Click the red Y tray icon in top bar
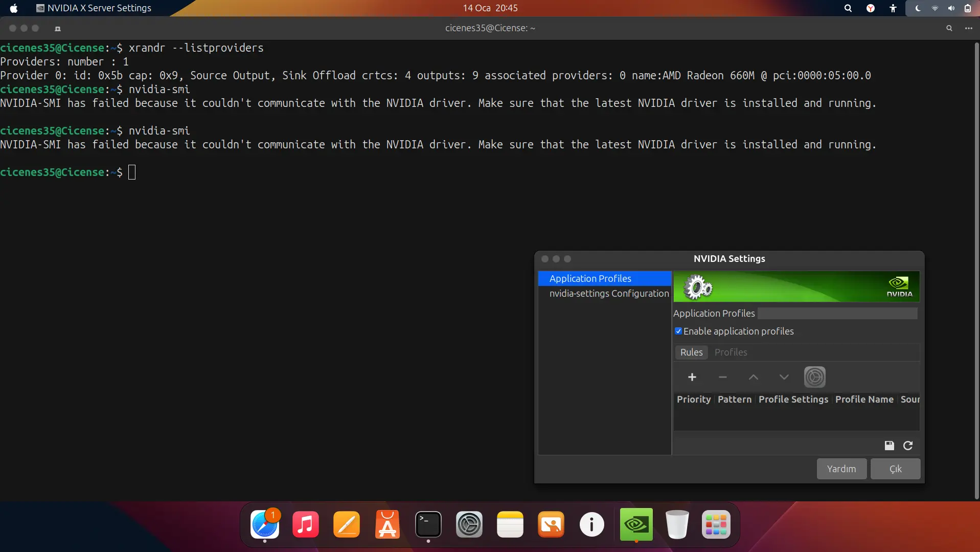This screenshot has height=552, width=980. (871, 8)
